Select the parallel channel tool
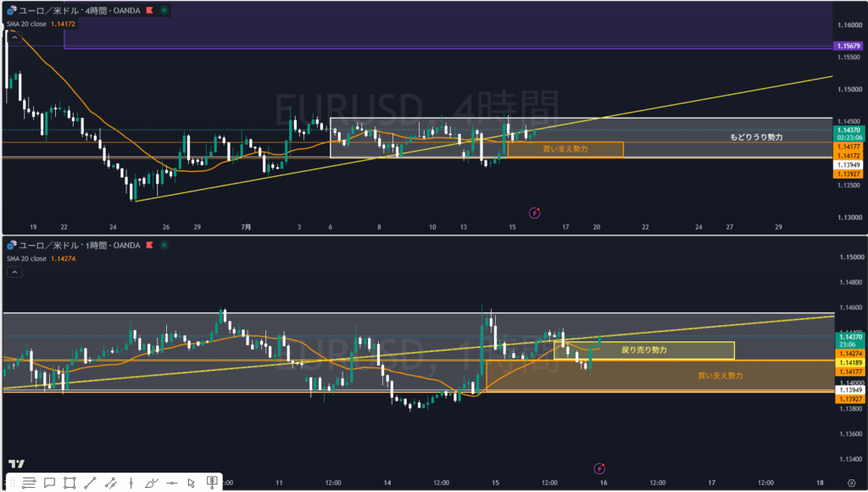The width and height of the screenshot is (868, 492). 110,483
